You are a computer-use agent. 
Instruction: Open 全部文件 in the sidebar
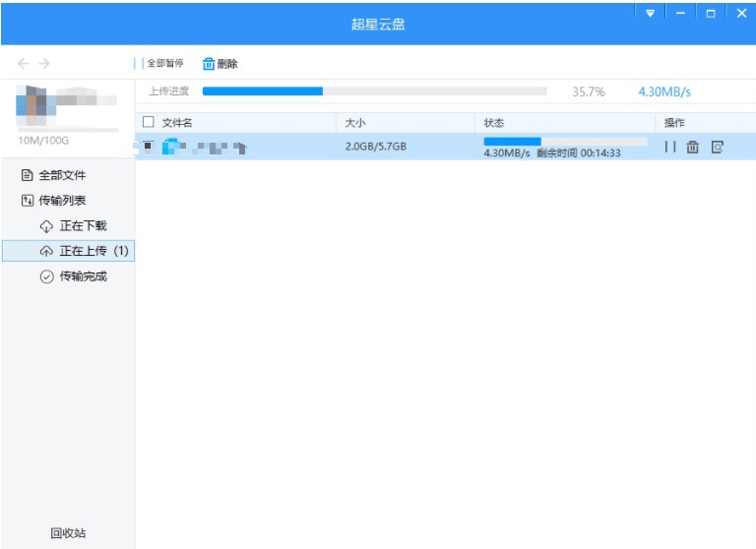click(53, 175)
